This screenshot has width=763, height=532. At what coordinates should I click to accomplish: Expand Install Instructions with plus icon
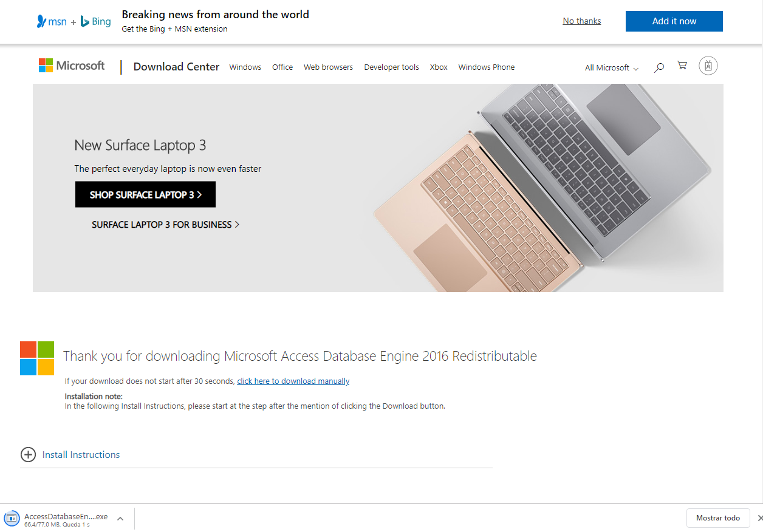pos(28,455)
